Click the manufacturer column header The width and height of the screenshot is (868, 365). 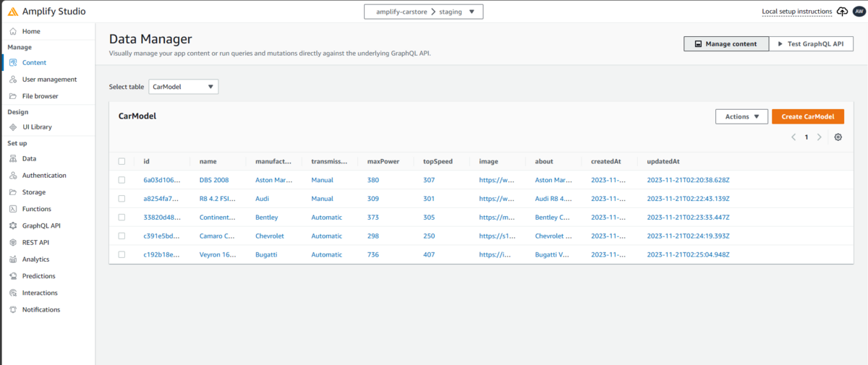coord(273,161)
